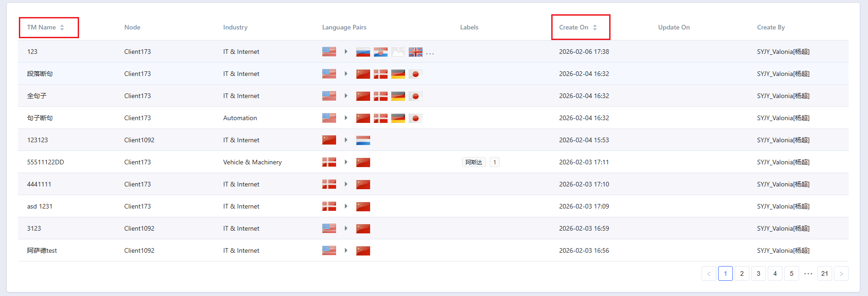
Task: Go to page 2
Action: coord(742,273)
